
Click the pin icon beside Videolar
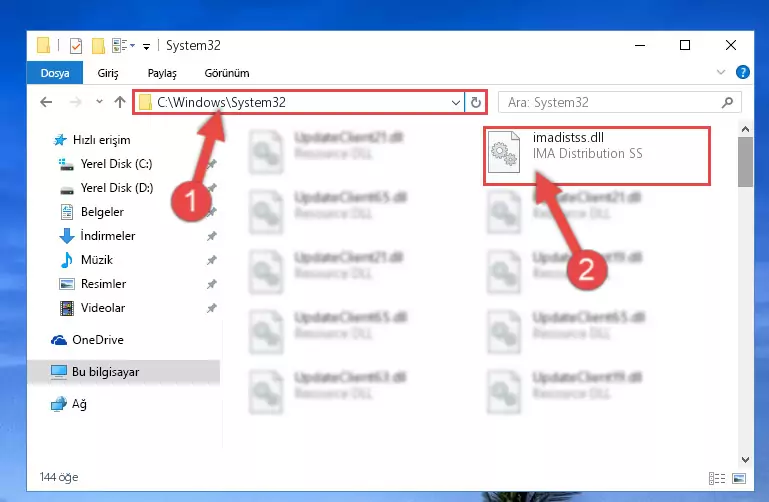pyautogui.click(x=211, y=308)
